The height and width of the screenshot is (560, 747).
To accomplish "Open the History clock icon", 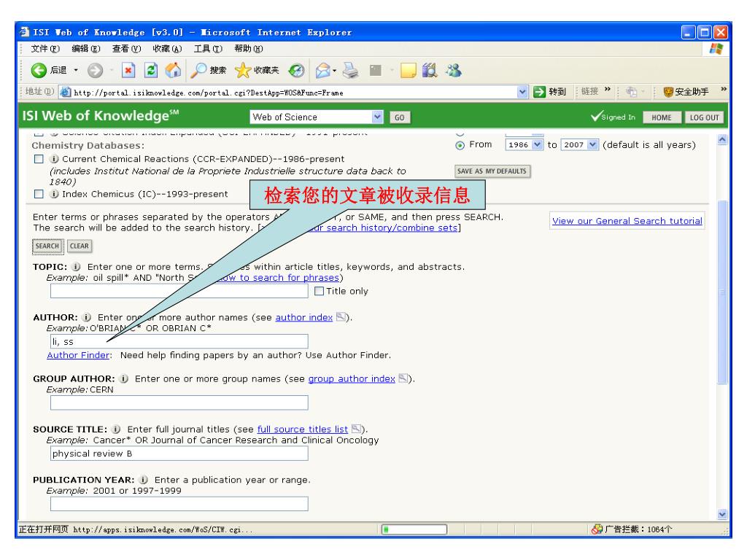I will click(297, 71).
